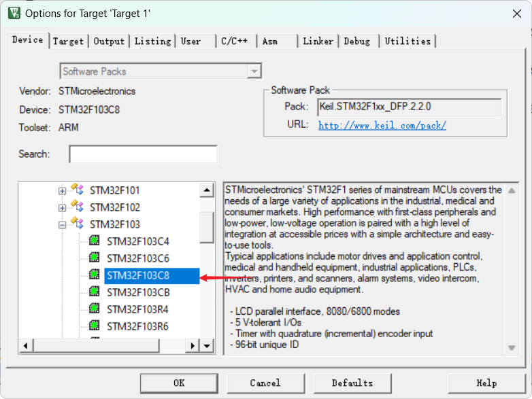
Task: Open the Utilities tab
Action: 408,41
